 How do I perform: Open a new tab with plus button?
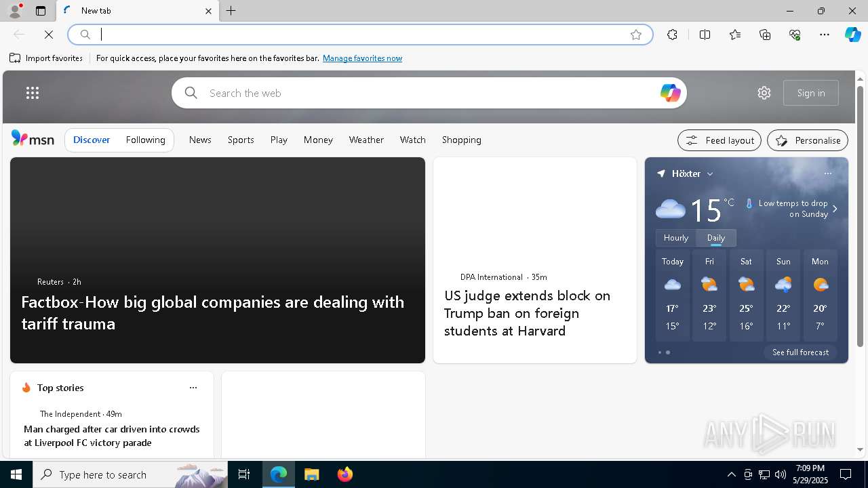tap(231, 11)
